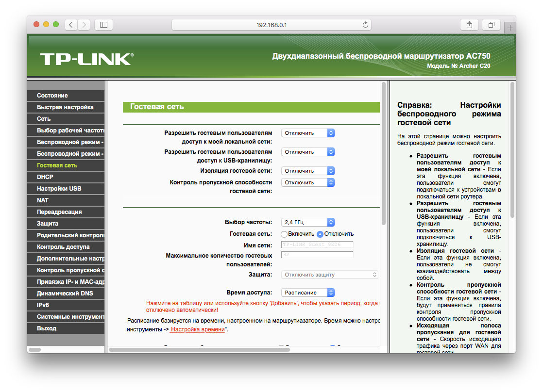This screenshot has width=543, height=392.
Task: Click the 192.168.0.1 address bar
Action: click(x=271, y=25)
